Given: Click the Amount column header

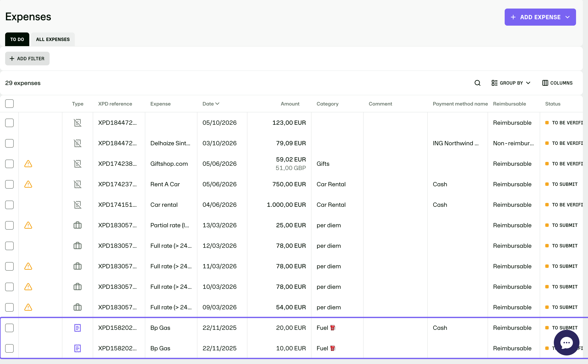Looking at the screenshot, I should 290,104.
